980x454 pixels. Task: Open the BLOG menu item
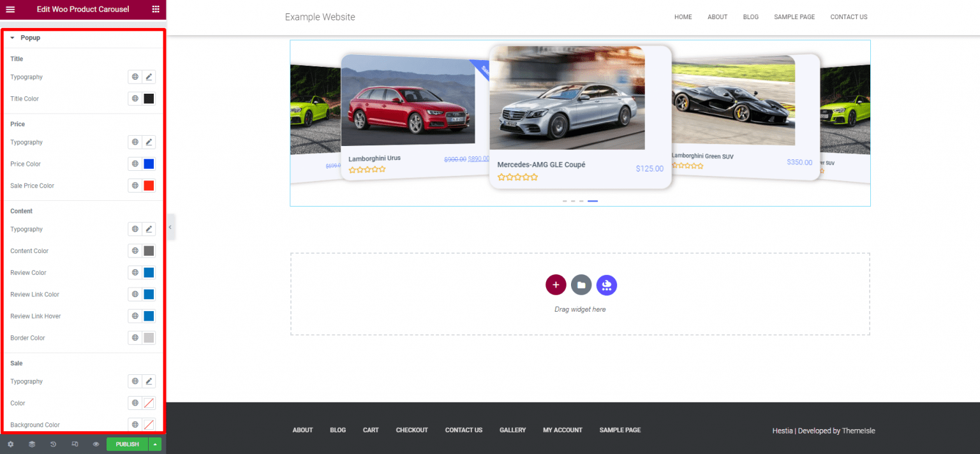[x=750, y=17]
